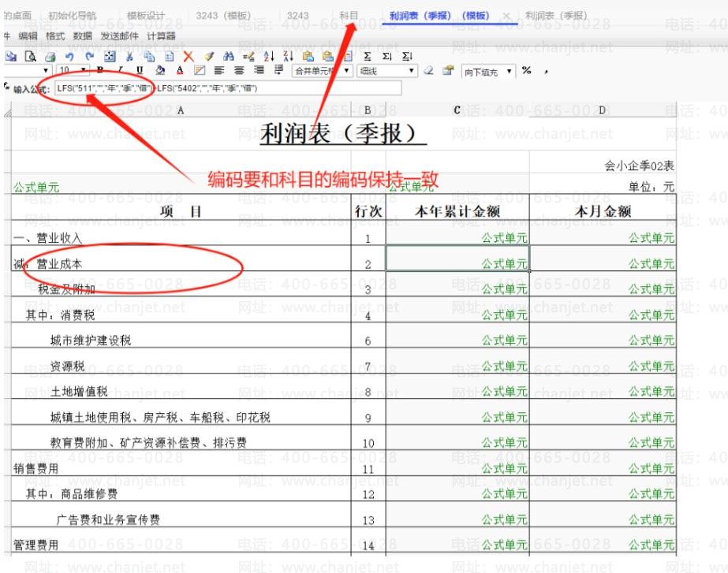Image resolution: width=728 pixels, height=573 pixels.
Task: Click the red X delete icon
Action: click(x=189, y=57)
